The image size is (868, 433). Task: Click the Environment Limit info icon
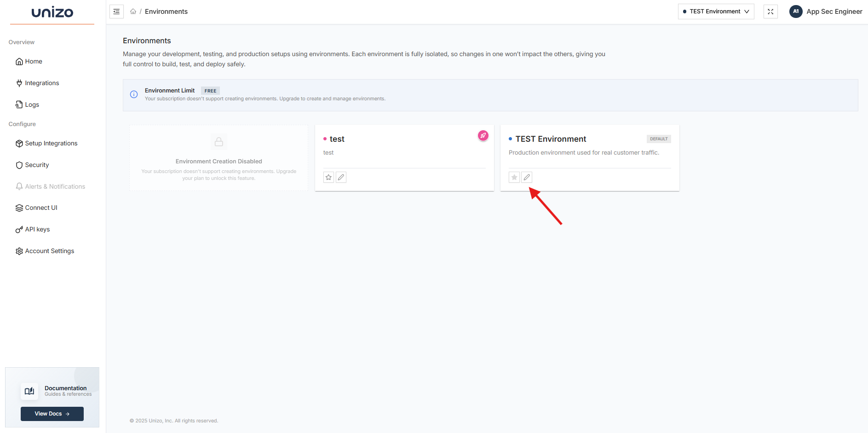coord(134,94)
